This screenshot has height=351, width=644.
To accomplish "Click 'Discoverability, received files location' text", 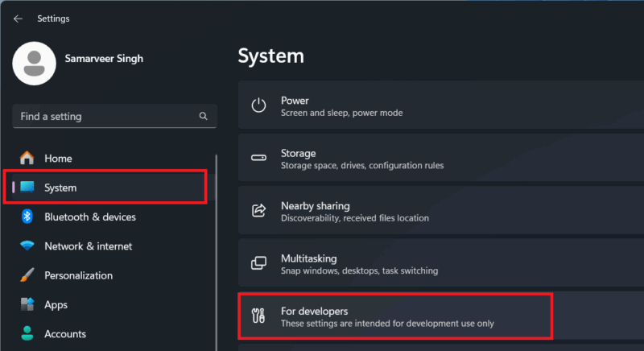I will pyautogui.click(x=355, y=218).
